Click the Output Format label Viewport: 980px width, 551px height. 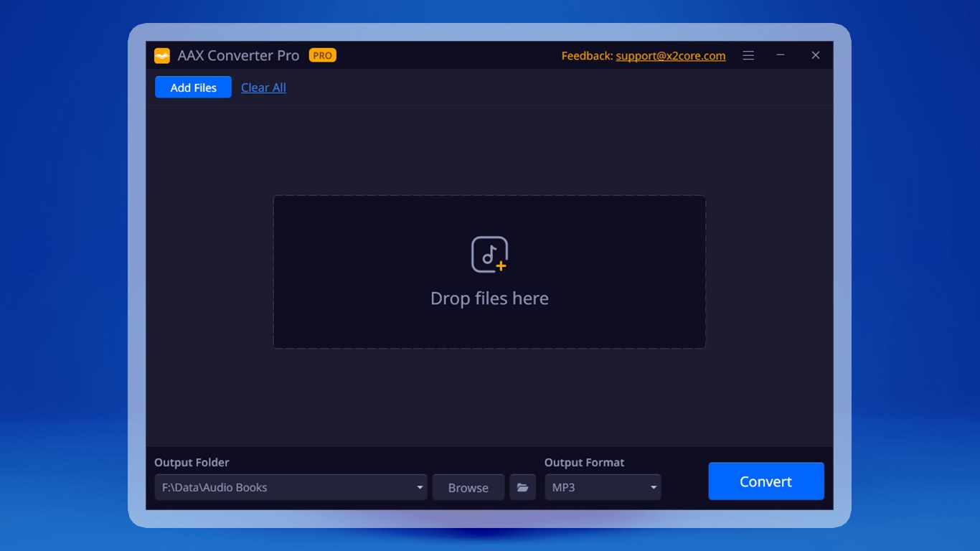coord(584,463)
